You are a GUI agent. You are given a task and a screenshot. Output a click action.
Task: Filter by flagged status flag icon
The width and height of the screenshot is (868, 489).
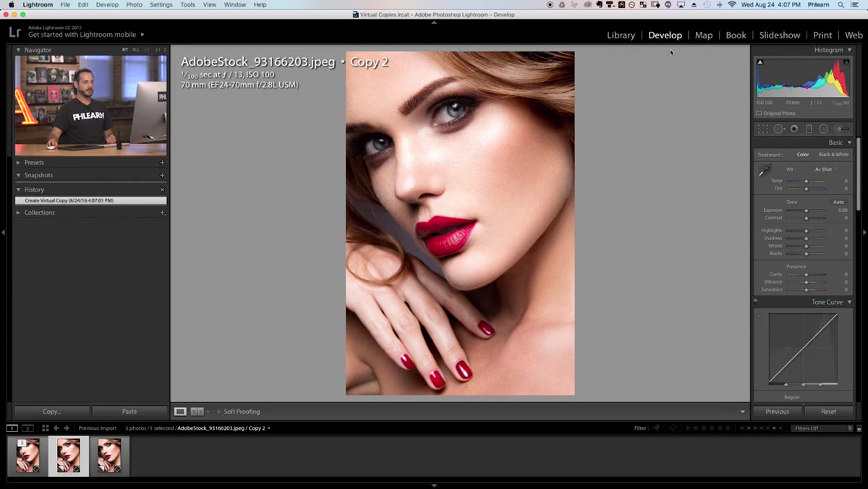point(657,428)
